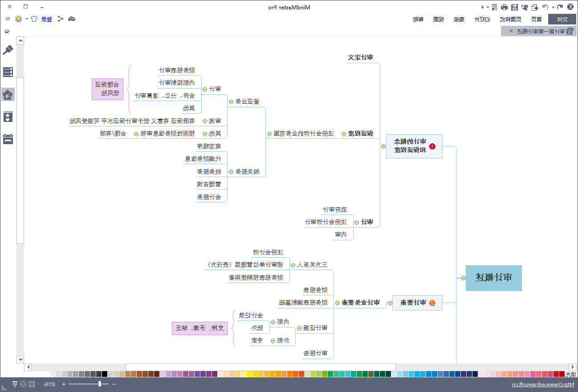Print the mind map using the printer icon
Screen dimensions: 578x392
(x=504, y=7)
